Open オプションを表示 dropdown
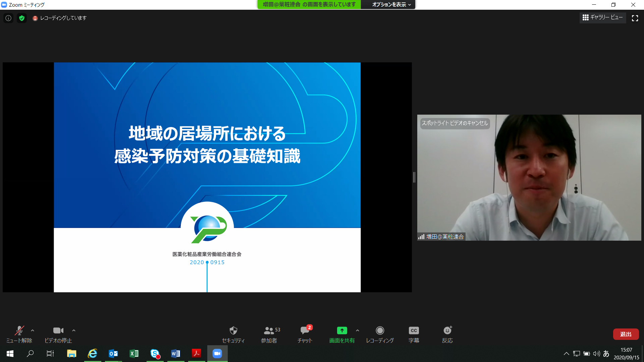Screen dimensions: 644x362 pyautogui.click(x=391, y=4)
